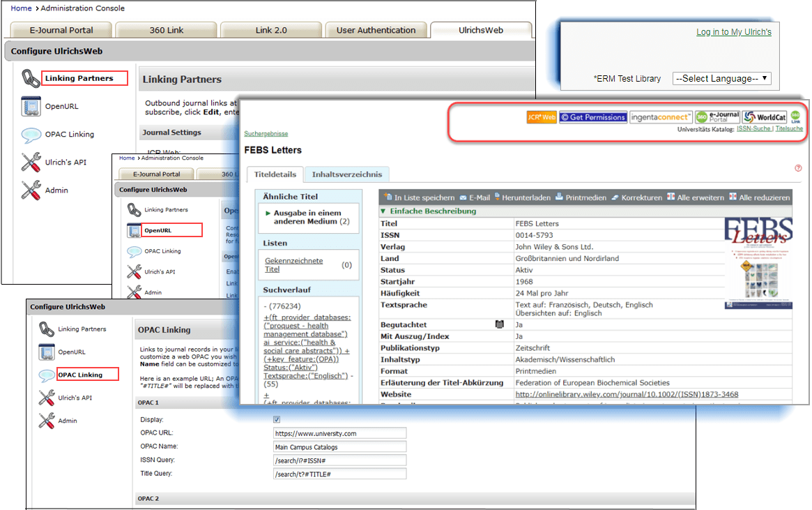Click the red help question mark icon
Viewport: 812px width, 510px height.
pos(798,168)
